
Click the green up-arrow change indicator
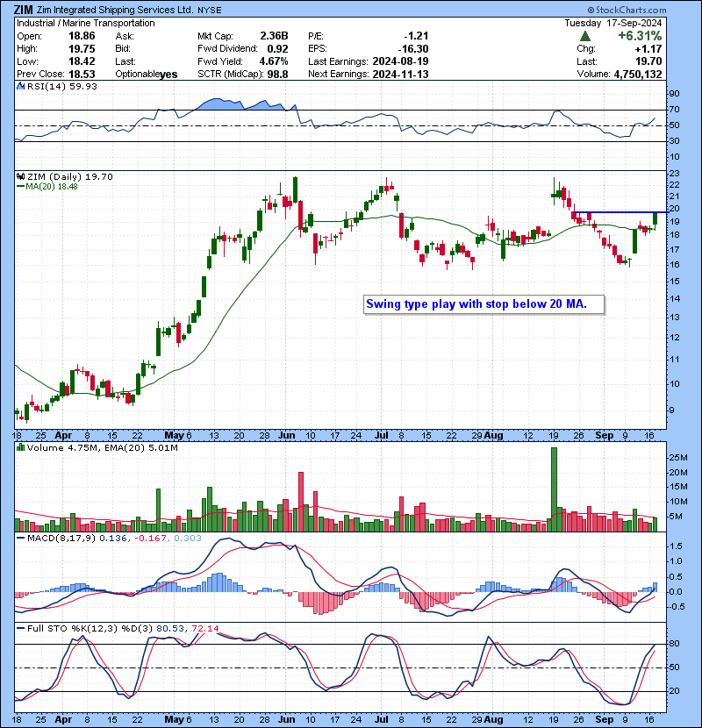(x=584, y=36)
